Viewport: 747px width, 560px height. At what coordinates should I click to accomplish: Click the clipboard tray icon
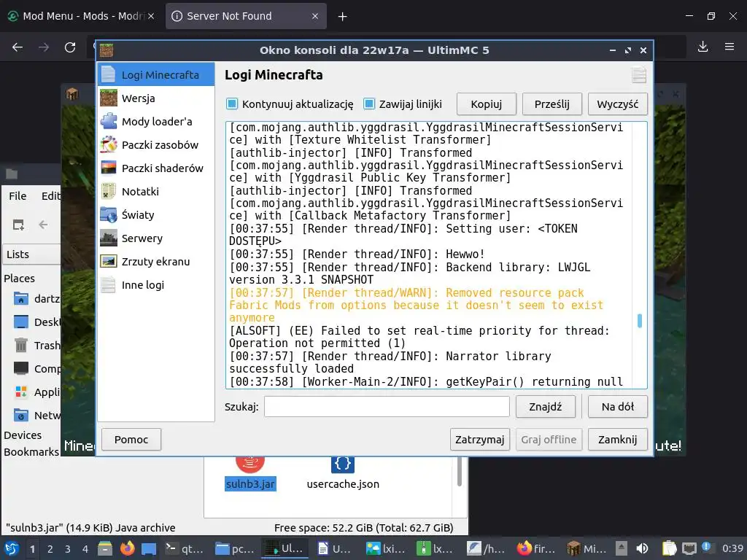pos(669,548)
